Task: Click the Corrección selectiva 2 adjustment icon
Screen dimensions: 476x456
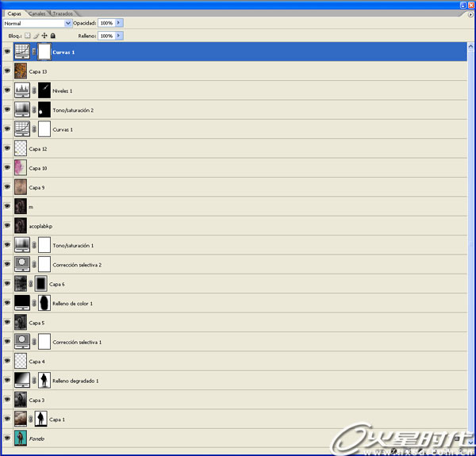Action: tap(21, 264)
